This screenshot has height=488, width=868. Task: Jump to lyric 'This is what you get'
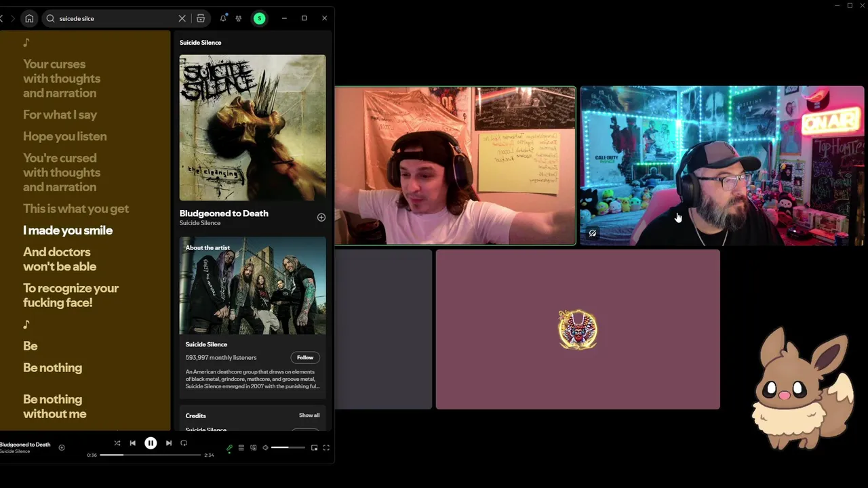tap(76, 209)
